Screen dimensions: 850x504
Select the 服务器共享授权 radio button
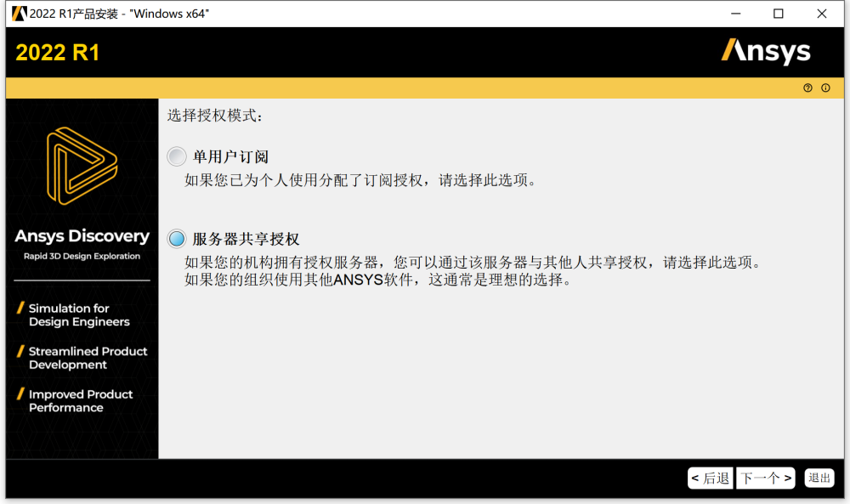[176, 239]
